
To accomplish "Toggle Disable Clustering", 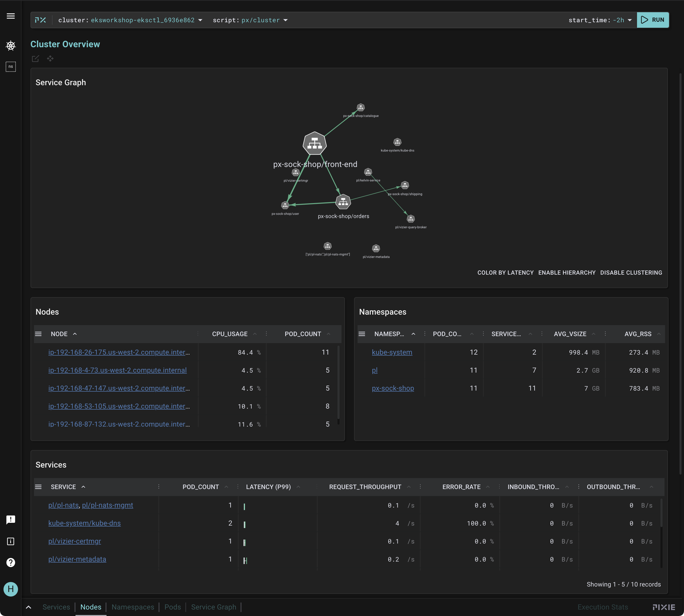I will click(631, 273).
